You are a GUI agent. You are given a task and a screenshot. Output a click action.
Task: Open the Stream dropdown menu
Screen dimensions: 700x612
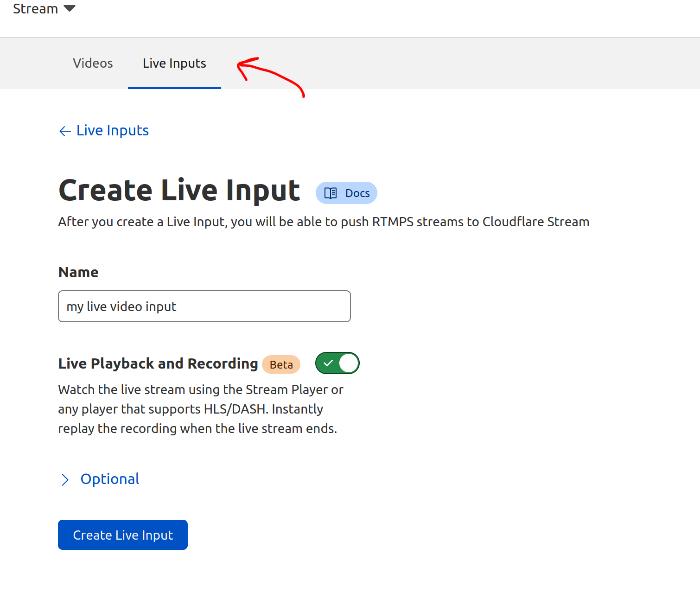pos(44,9)
